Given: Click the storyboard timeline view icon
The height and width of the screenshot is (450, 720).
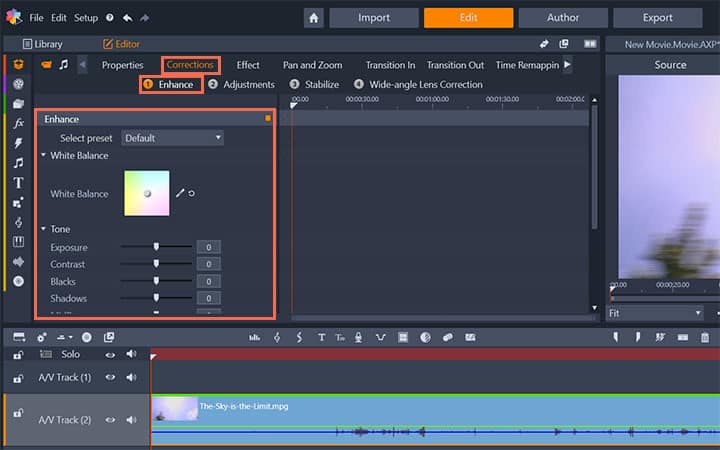Looking at the screenshot, I should click(19, 337).
